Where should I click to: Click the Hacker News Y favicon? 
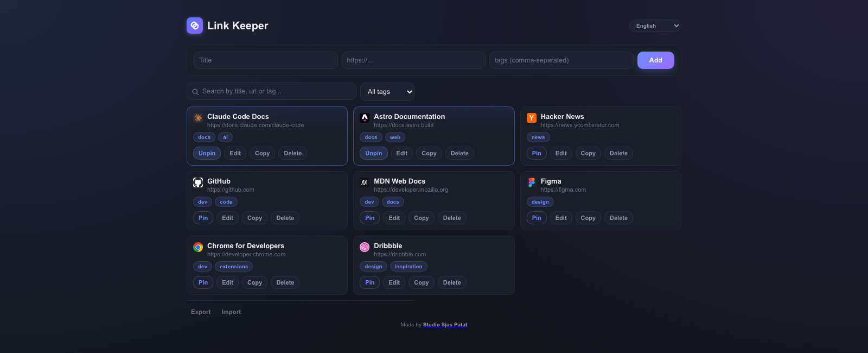pos(532,118)
